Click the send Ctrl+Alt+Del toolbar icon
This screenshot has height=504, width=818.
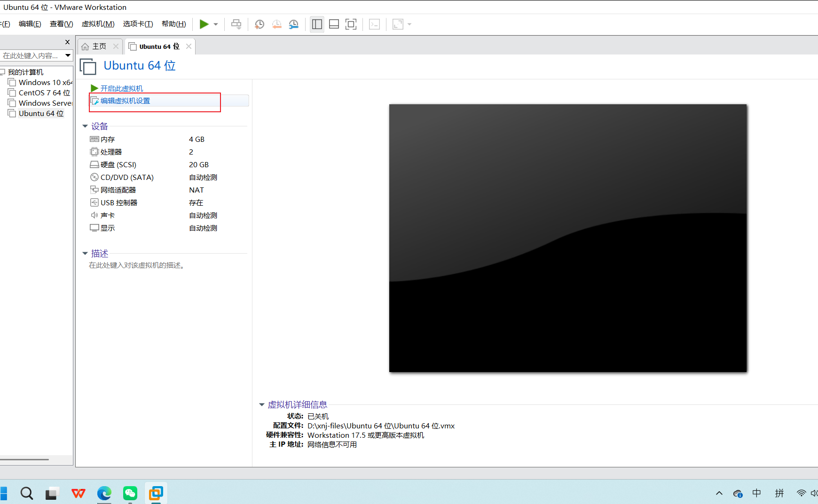236,24
